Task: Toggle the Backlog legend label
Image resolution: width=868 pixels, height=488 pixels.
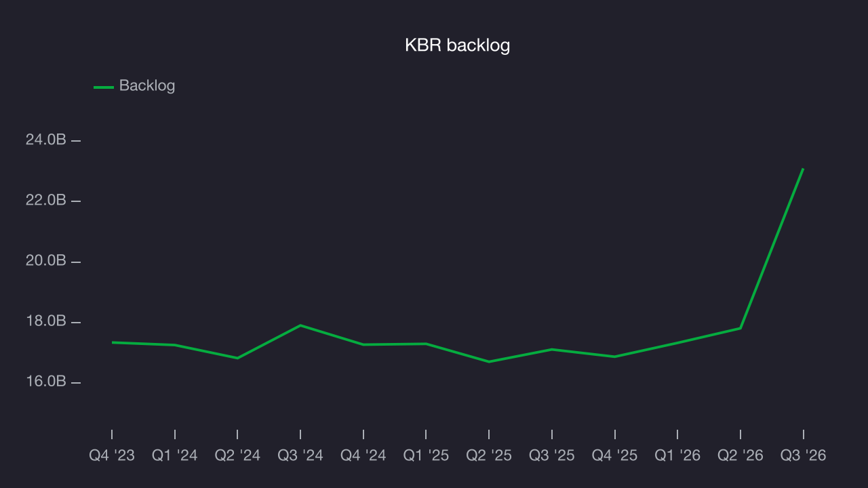Action: click(147, 86)
